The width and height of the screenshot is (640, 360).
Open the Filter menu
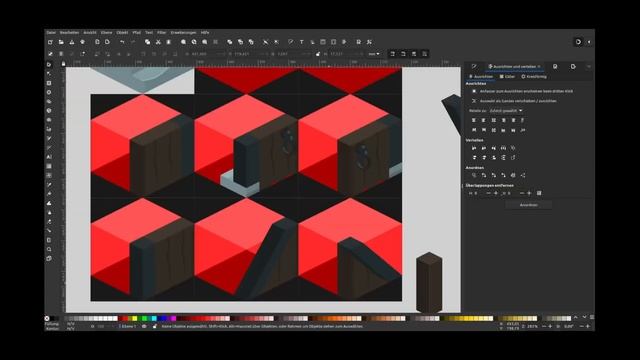pos(162,33)
